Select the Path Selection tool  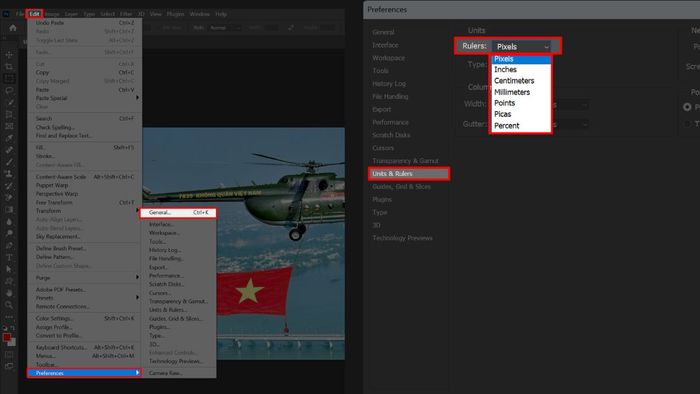9,269
